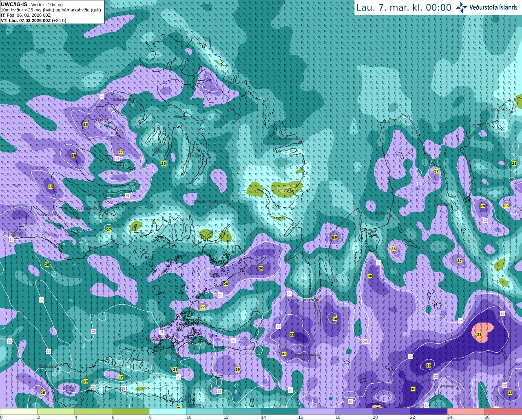The width and height of the screenshot is (522, 420).
Task: Click the 33 marker inside the pink area
Action: (479, 334)
